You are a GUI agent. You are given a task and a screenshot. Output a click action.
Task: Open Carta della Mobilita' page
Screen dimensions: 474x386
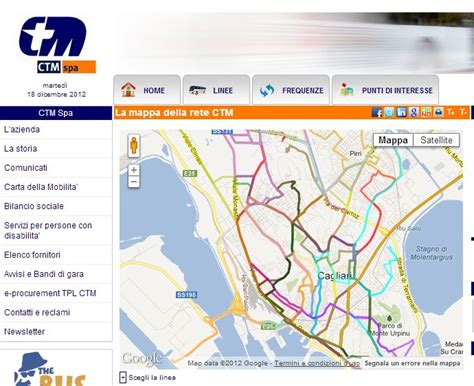pyautogui.click(x=41, y=187)
